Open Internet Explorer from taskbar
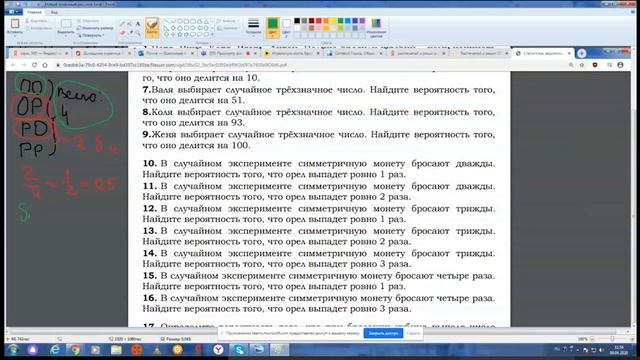The image size is (640, 360). point(55,349)
